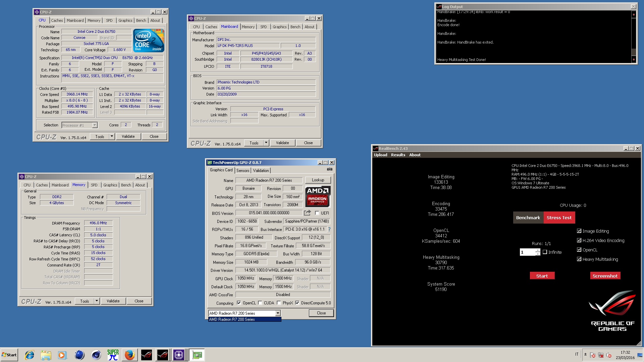Switch to Sensors tab in GPU-Z
The height and width of the screenshot is (362, 644).
pos(243,171)
